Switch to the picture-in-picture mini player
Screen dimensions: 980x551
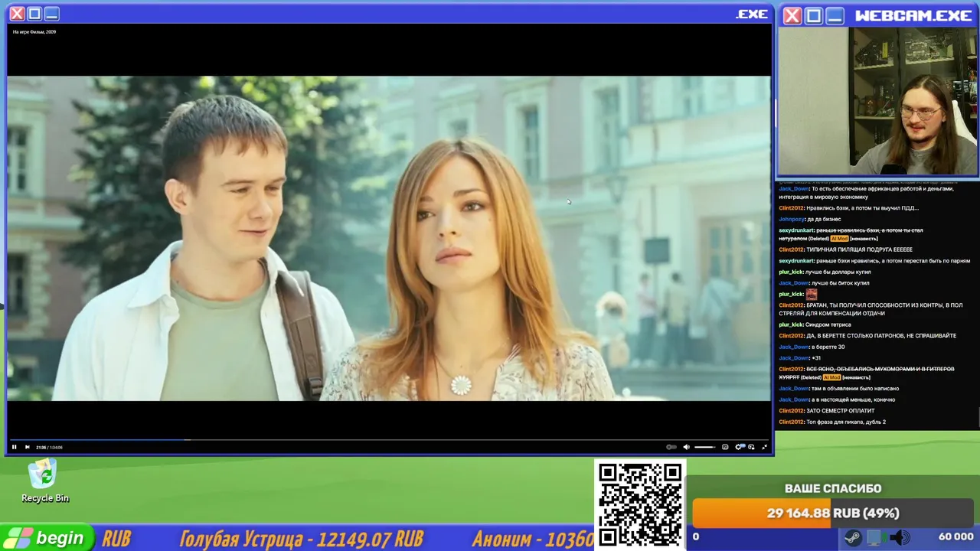(751, 447)
